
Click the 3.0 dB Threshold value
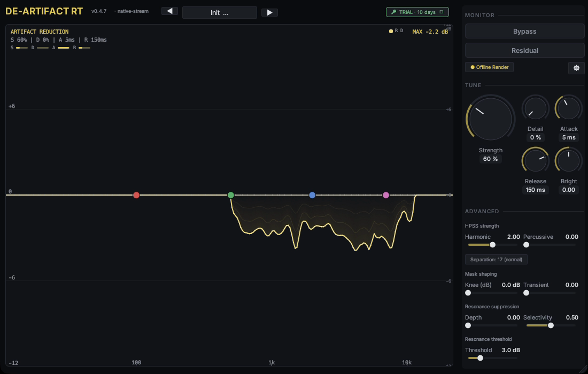pyautogui.click(x=510, y=350)
